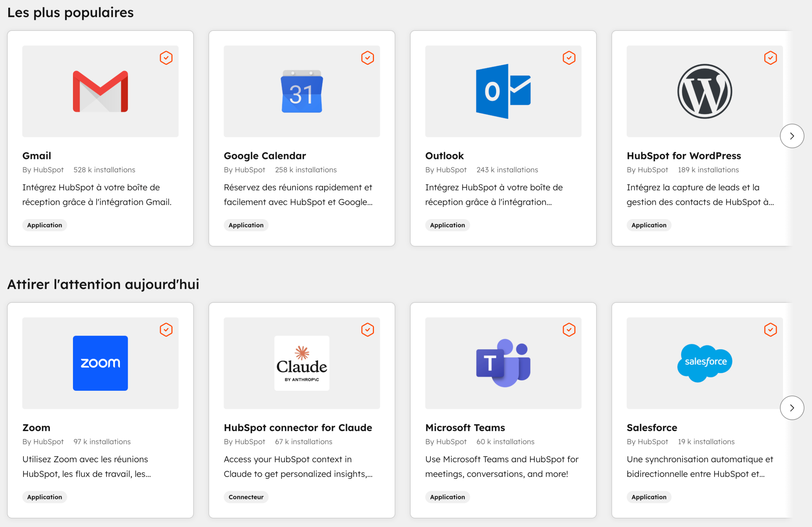Click the Google Calendar 31 logo
This screenshot has width=812, height=527.
pyautogui.click(x=302, y=91)
